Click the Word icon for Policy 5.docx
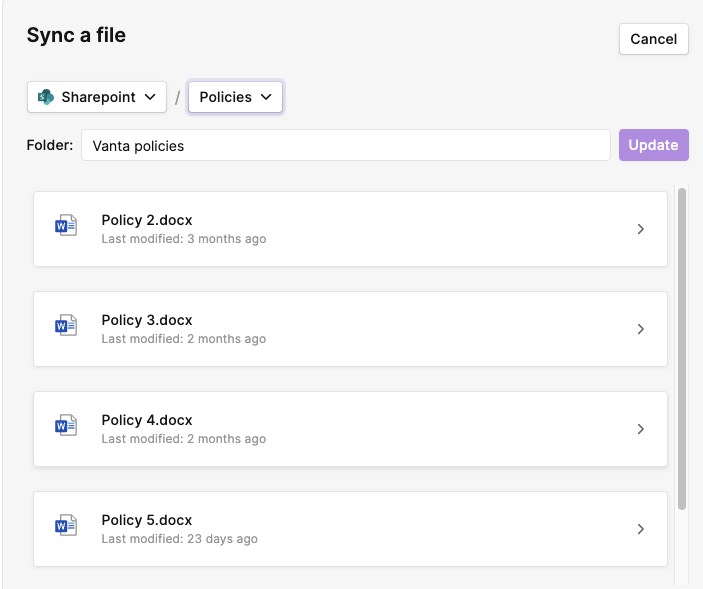This screenshot has width=703, height=589. (66, 525)
